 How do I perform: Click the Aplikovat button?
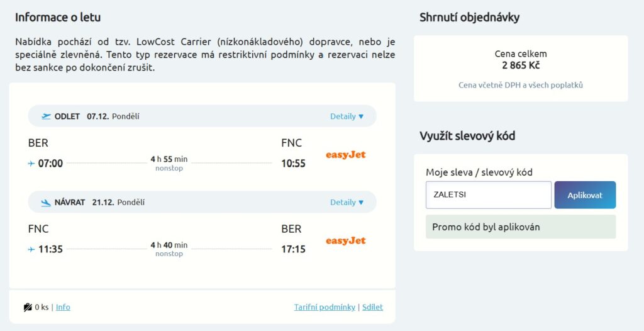(585, 195)
